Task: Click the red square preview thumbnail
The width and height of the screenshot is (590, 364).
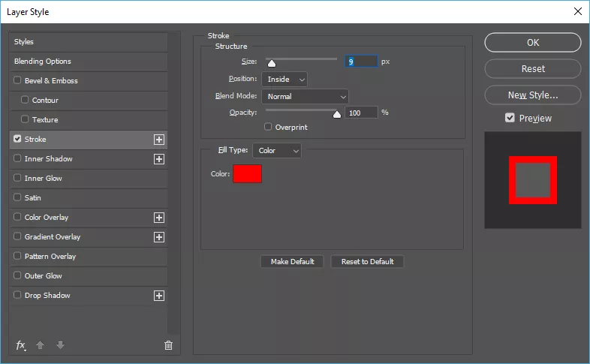Action: [x=533, y=180]
